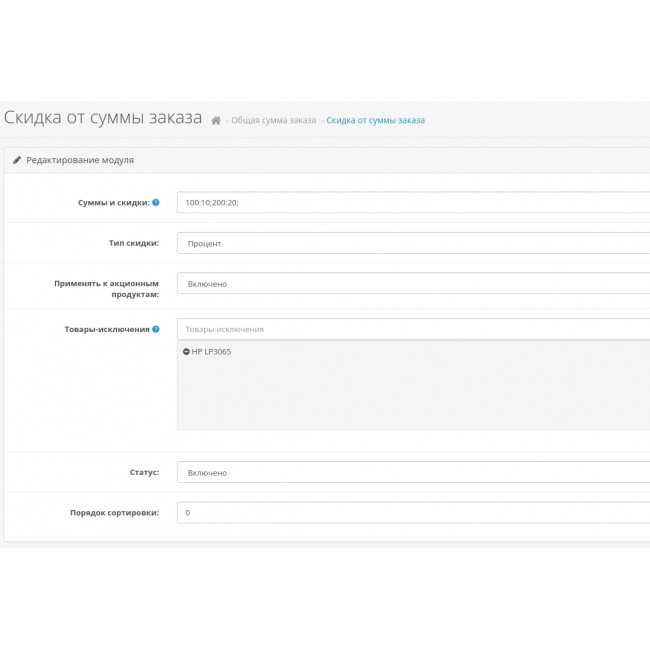Open the Применять к акционным продуктам dropdown
650x650 pixels.
pos(412,284)
